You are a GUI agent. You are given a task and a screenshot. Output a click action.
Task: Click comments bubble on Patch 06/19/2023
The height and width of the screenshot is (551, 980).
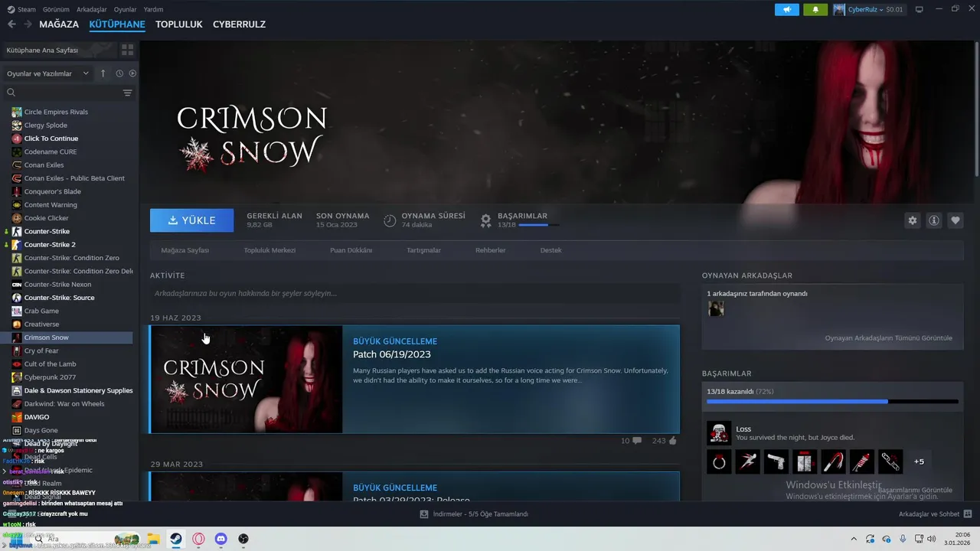(x=637, y=441)
